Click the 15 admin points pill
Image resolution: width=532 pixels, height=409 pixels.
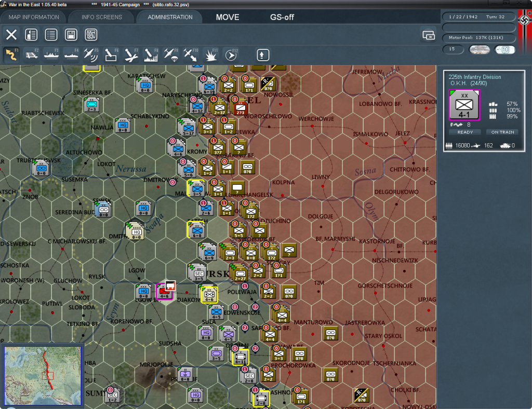(x=453, y=49)
